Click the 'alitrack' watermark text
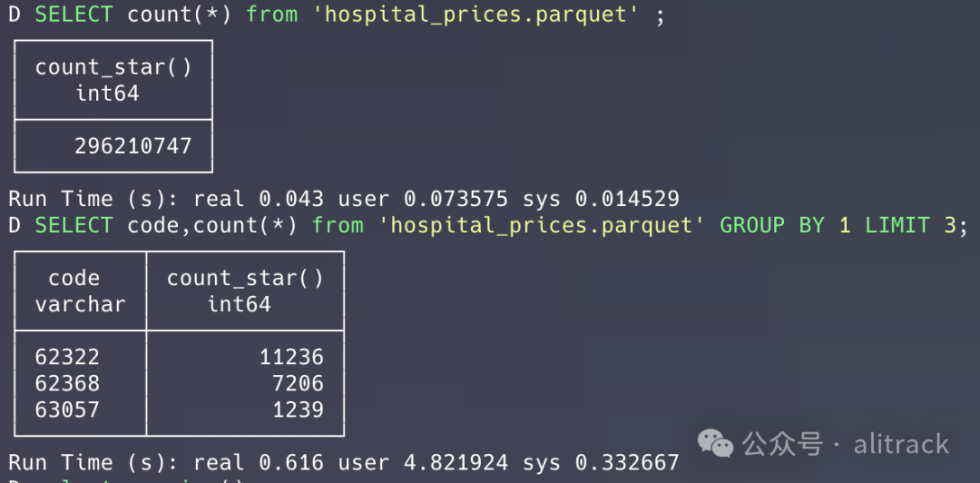980x483 pixels. click(x=901, y=444)
